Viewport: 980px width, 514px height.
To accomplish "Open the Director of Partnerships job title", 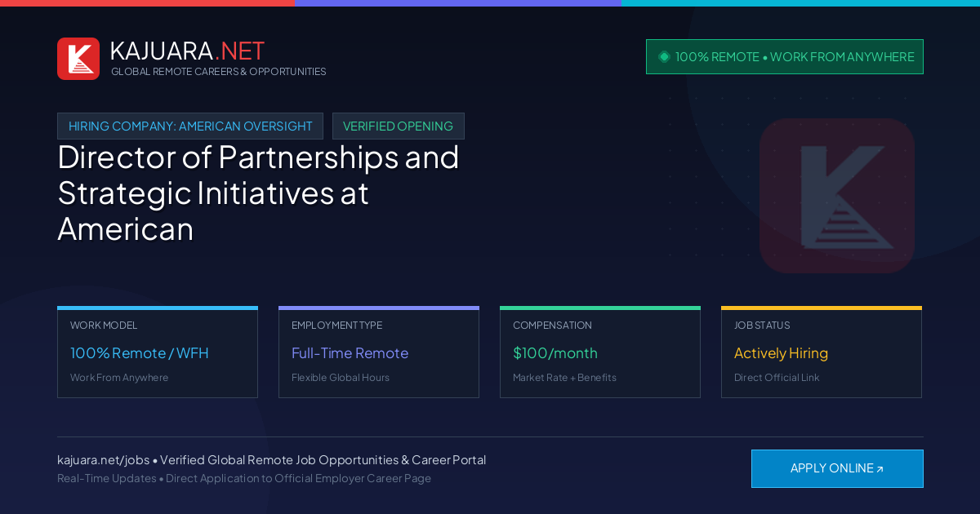I will click(x=258, y=193).
